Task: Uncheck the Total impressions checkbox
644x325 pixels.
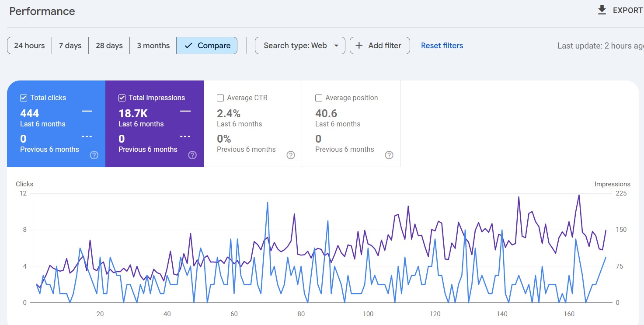Action: tap(122, 98)
